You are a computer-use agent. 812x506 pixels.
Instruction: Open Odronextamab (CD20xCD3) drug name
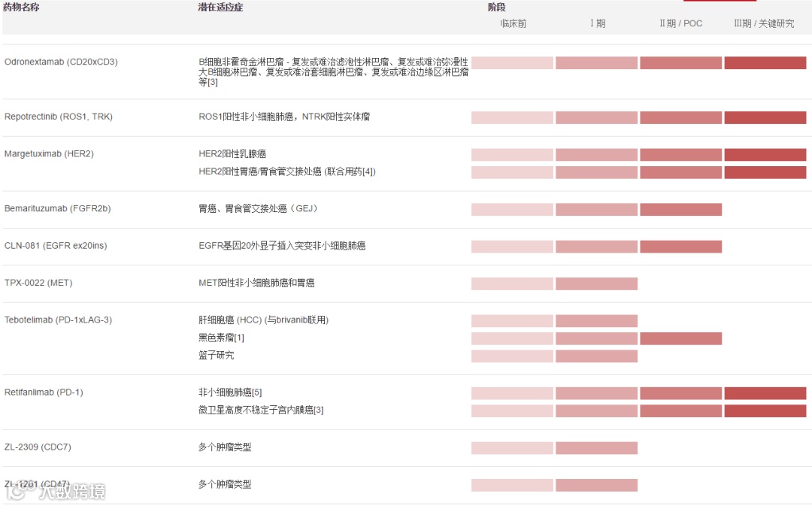tap(61, 62)
